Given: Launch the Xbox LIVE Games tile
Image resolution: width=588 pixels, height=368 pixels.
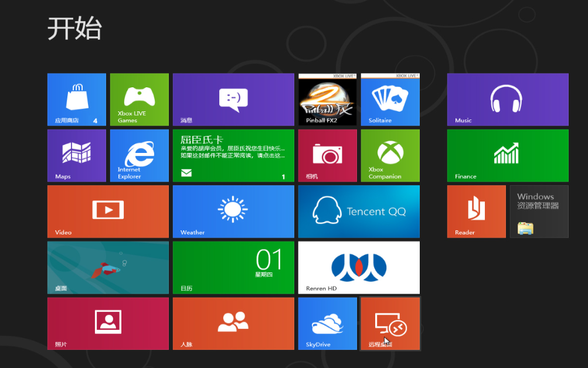Looking at the screenshot, I should 140,99.
